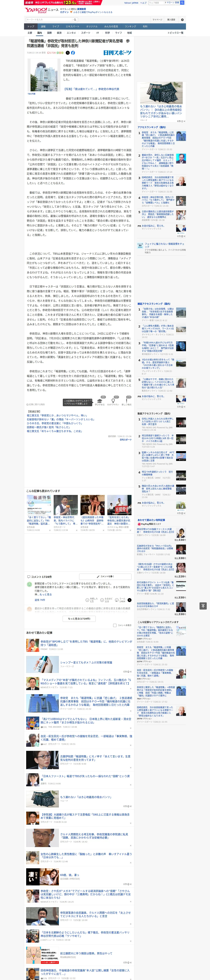Viewport: 210px width, 980px height.
Task: Click LYPプレミアム 23.5% banner ad
Action: pyautogui.click(x=63, y=3)
